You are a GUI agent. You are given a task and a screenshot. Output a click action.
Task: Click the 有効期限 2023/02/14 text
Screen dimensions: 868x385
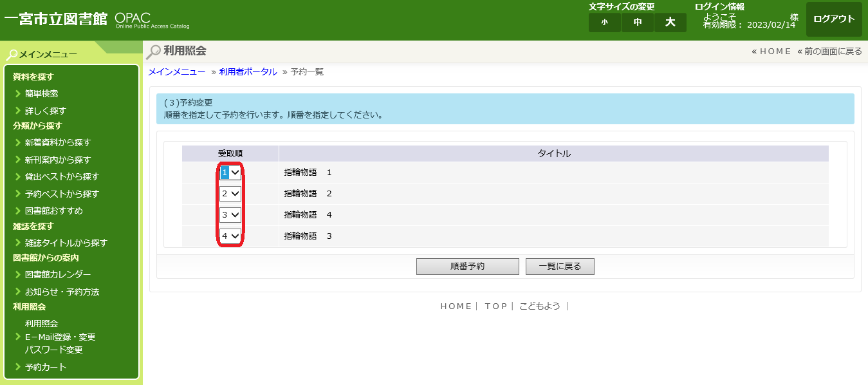[750, 25]
